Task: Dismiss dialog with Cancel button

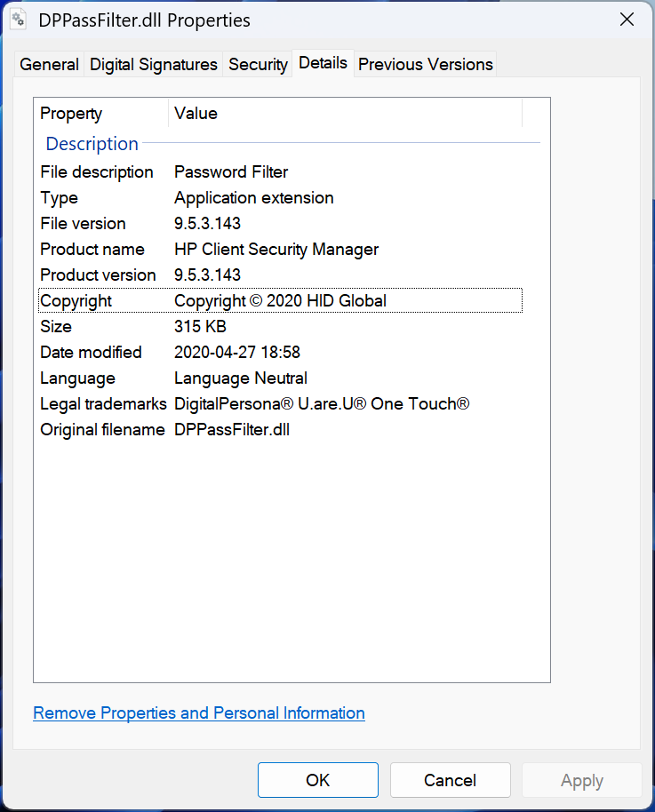Action: pos(450,780)
